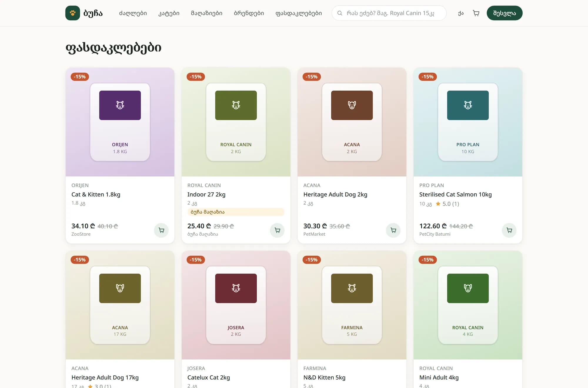
Task: Open Farmina 5 KG product image
Action: tap(352, 305)
